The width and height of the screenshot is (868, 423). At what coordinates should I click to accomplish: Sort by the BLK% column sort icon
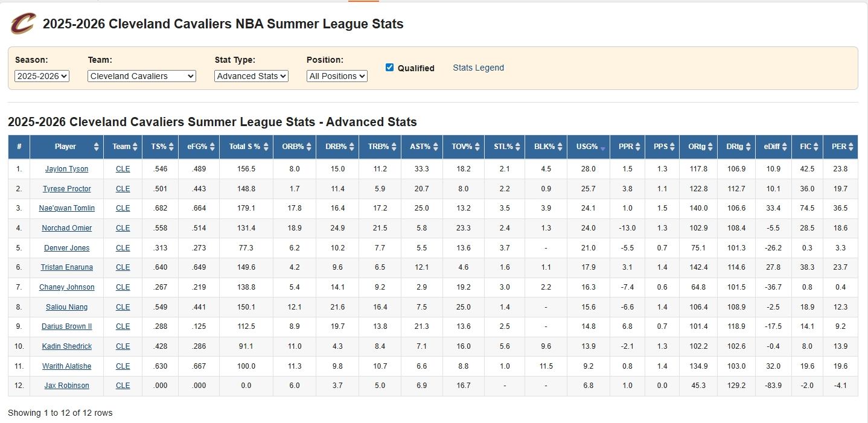(560, 147)
